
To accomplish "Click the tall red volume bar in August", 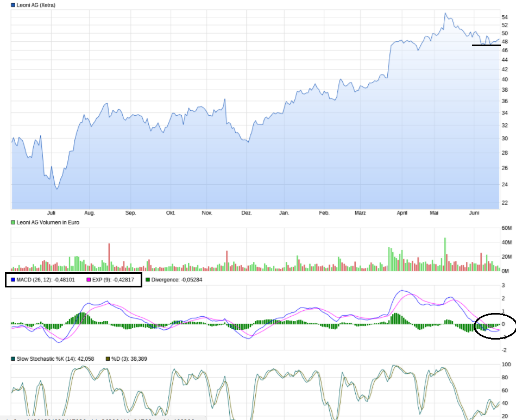I will point(109,257).
